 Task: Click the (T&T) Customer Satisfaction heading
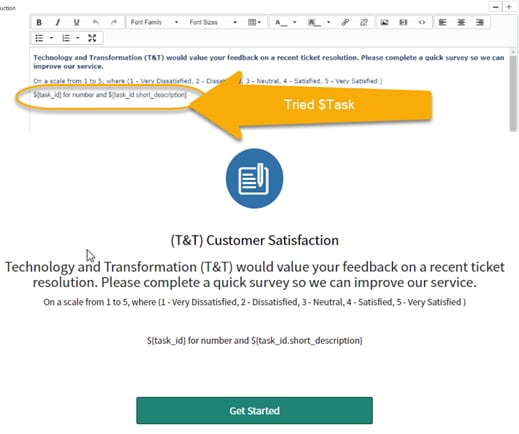coord(254,240)
